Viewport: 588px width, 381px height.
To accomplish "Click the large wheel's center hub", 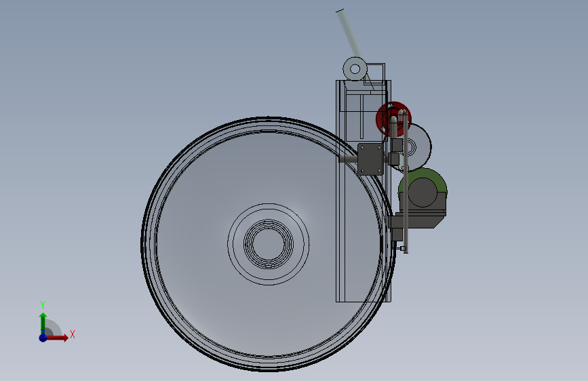I will point(268,244).
